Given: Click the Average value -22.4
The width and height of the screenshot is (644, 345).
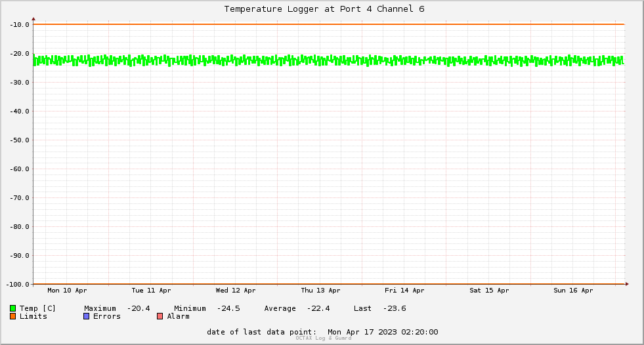Looking at the screenshot, I should click(318, 308).
